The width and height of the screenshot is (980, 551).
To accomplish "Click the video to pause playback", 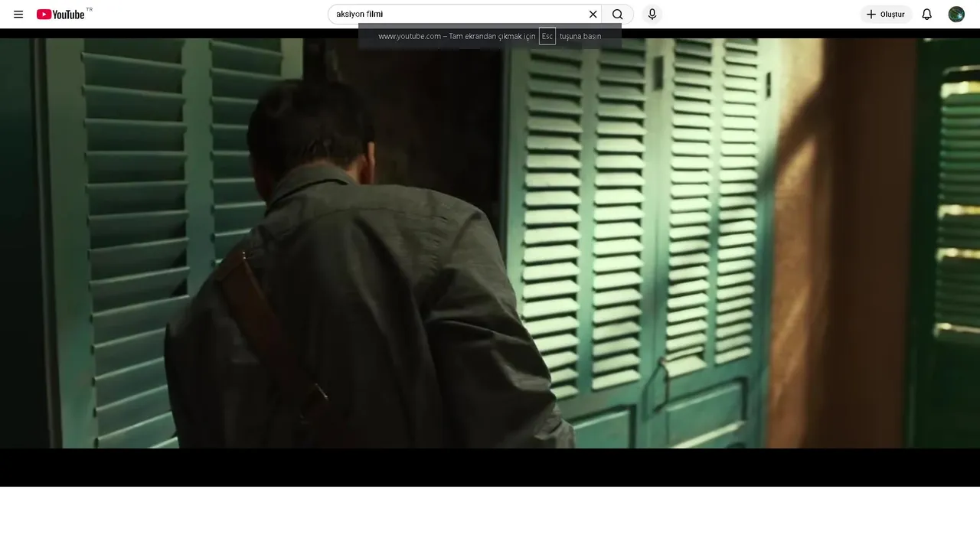I will pos(490,257).
